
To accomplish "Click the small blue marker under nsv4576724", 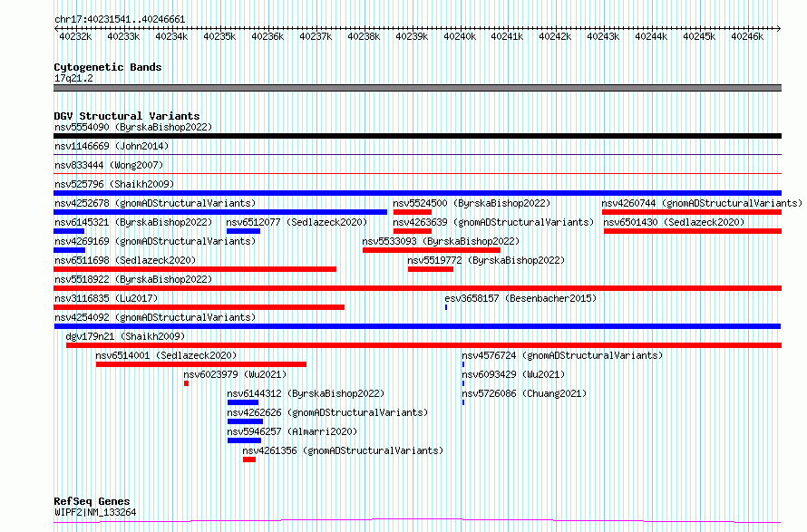I will (463, 364).
